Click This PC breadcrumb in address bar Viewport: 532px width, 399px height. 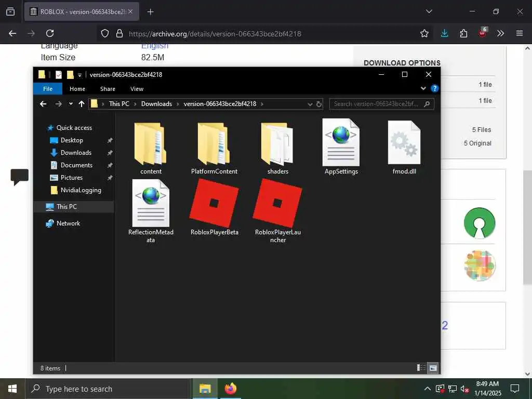pos(119,104)
